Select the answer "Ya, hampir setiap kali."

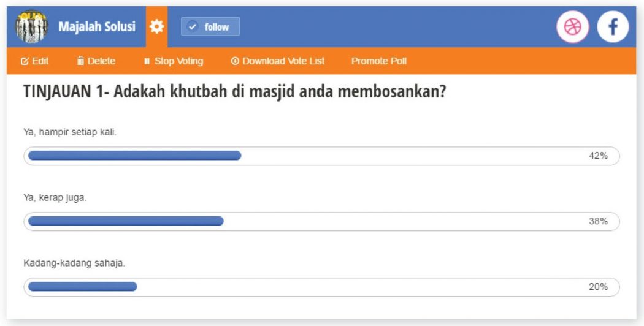pyautogui.click(x=69, y=132)
